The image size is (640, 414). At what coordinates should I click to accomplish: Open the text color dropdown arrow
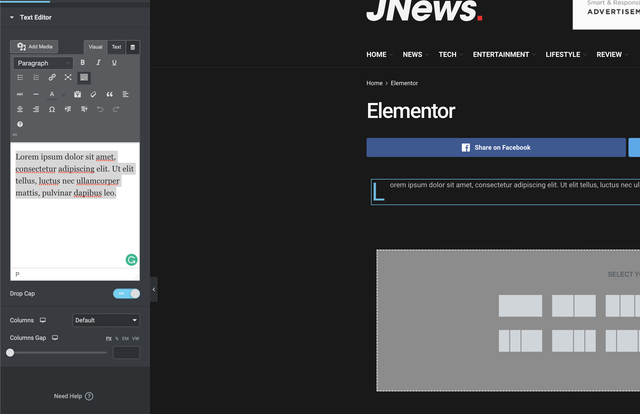[63, 95]
